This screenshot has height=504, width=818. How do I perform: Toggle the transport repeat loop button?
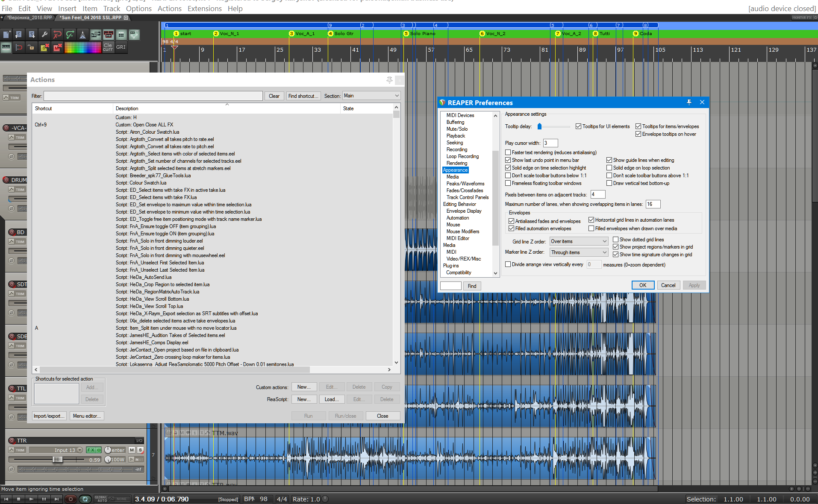(x=85, y=499)
